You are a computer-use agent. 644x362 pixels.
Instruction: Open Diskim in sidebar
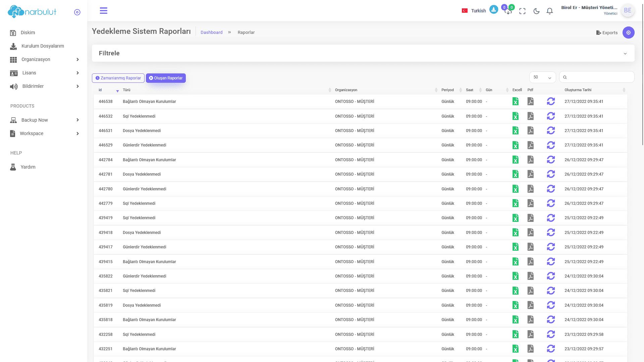[28, 33]
